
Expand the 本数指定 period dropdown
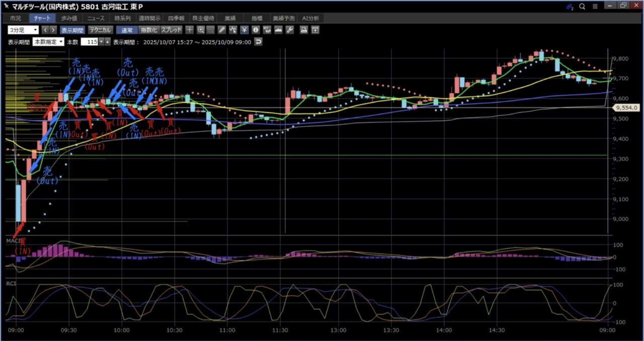[x=48, y=42]
